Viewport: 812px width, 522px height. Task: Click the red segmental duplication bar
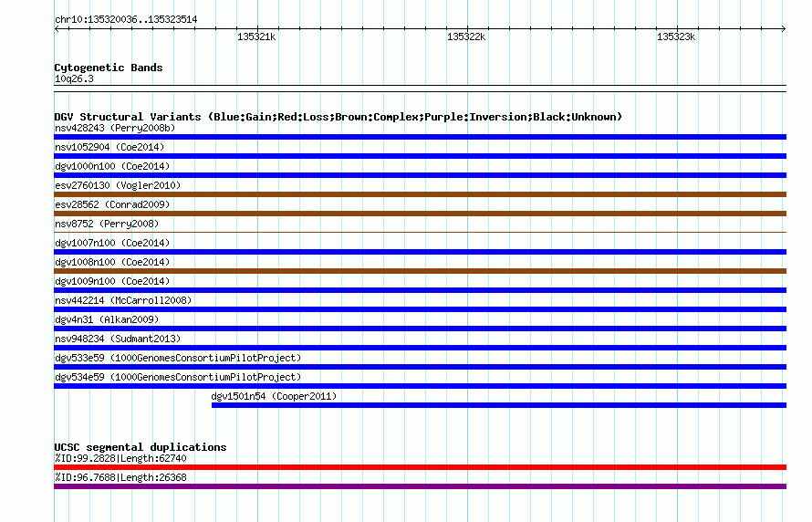tap(420, 467)
